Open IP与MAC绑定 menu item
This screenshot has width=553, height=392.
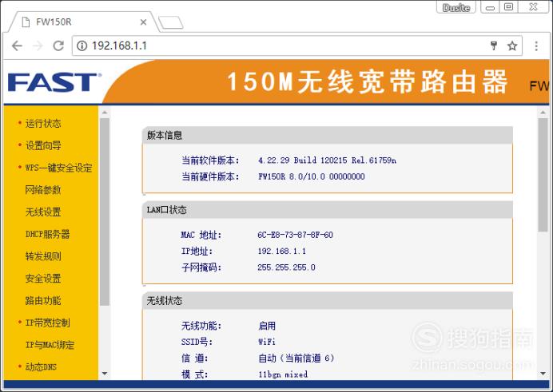point(50,345)
